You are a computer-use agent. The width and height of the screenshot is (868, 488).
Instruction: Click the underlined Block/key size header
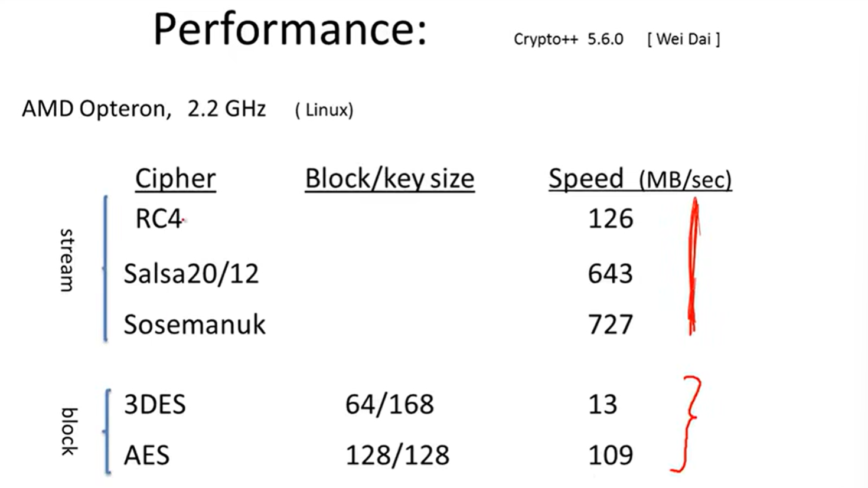tap(390, 179)
